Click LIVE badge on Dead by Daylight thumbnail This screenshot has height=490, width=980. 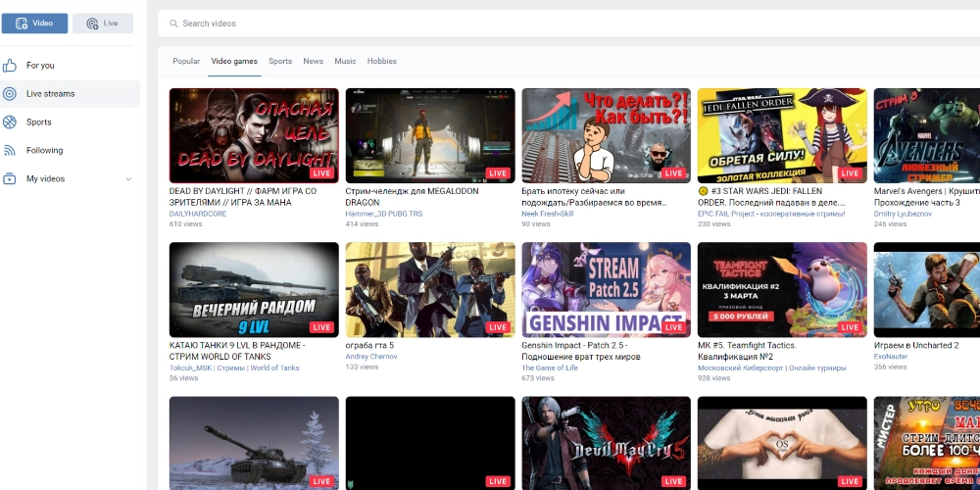pyautogui.click(x=322, y=173)
